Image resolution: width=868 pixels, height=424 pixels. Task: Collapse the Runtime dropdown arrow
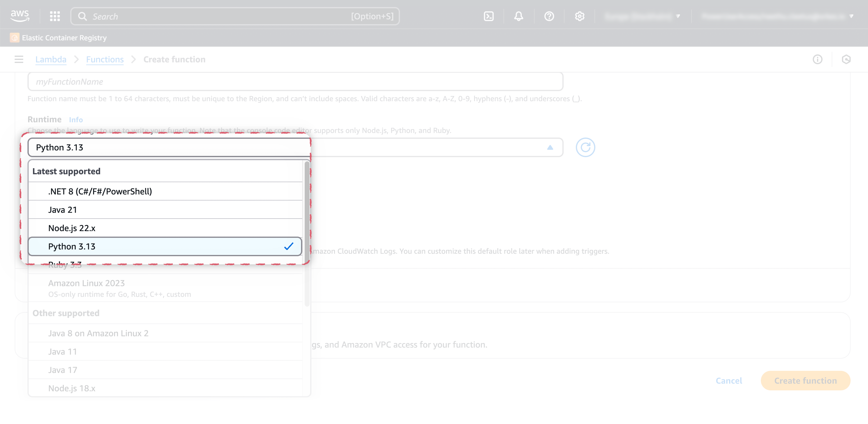coord(550,147)
